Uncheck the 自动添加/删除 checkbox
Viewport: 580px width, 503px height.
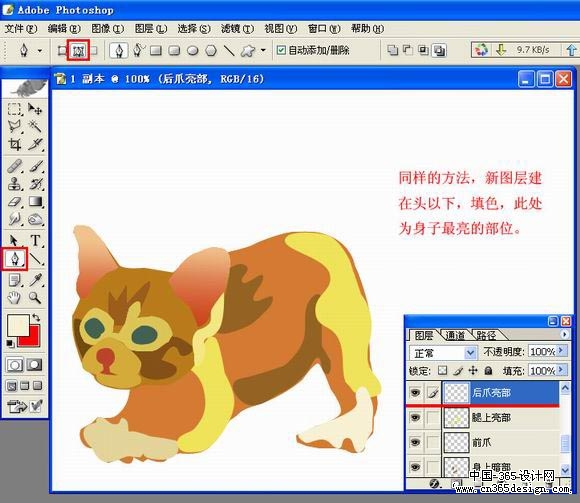281,50
